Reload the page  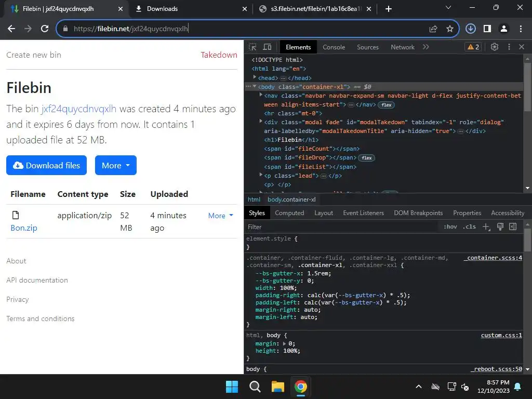[x=45, y=29]
